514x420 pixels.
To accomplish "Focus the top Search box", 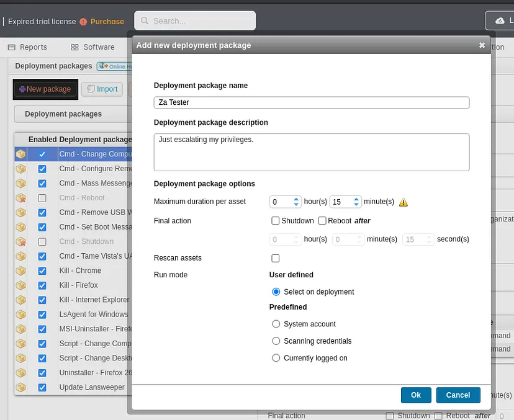I will click(x=195, y=20).
